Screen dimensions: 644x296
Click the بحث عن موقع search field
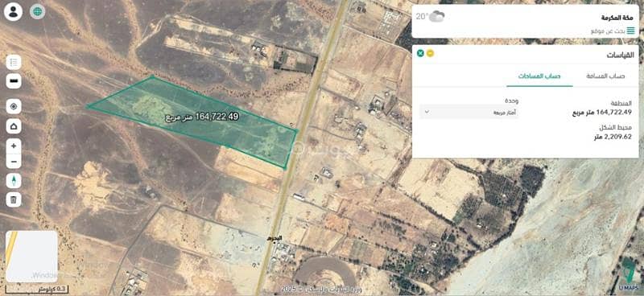tap(608, 31)
